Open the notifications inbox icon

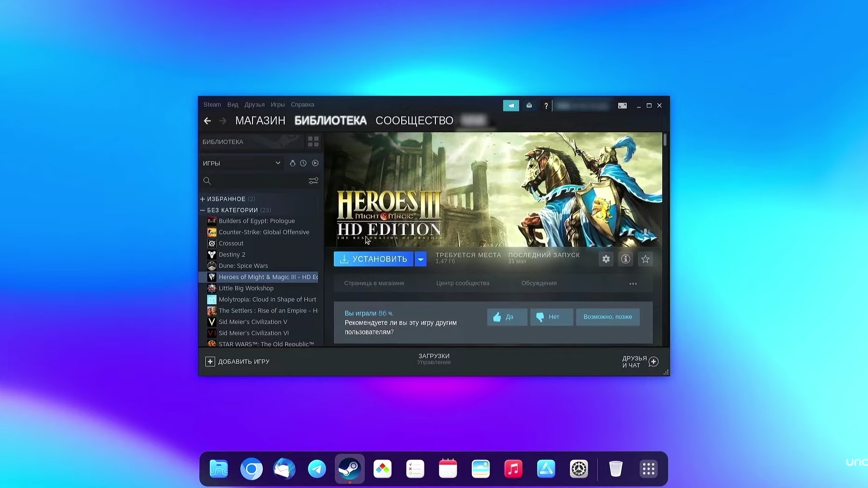click(529, 106)
